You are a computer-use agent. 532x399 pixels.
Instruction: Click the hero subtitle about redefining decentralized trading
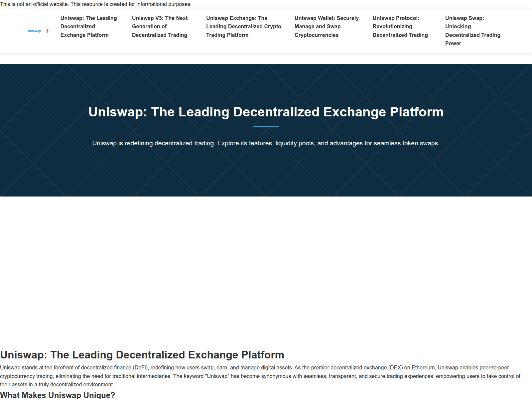click(x=266, y=143)
